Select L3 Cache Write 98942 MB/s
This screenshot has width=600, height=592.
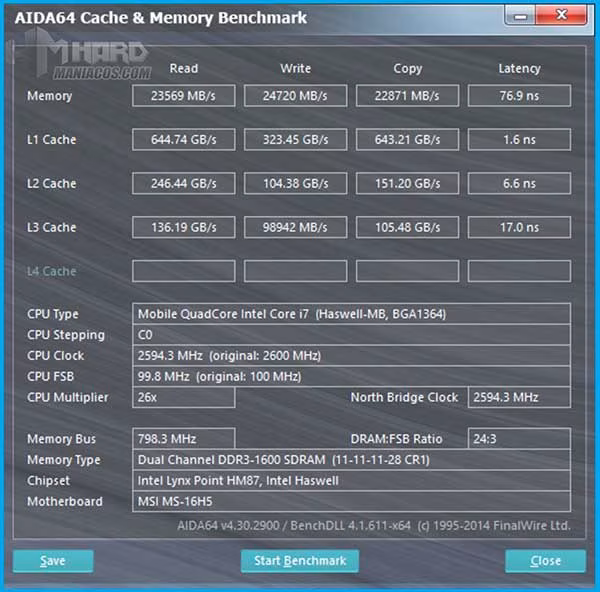(295, 228)
